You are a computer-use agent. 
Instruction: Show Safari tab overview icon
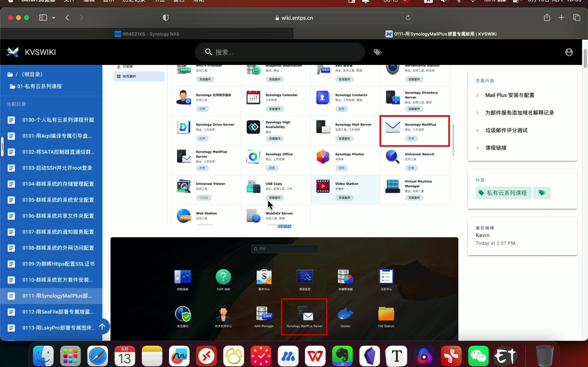pos(577,18)
